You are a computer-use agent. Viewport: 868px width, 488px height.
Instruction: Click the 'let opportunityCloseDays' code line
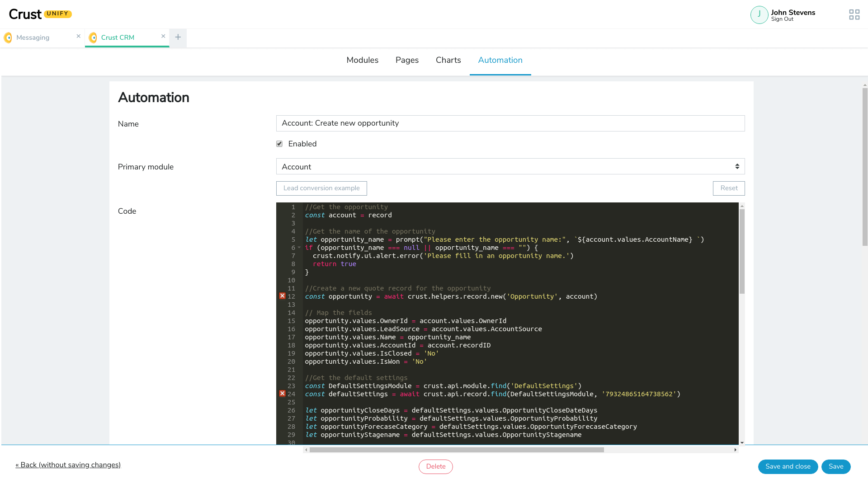coord(451,410)
